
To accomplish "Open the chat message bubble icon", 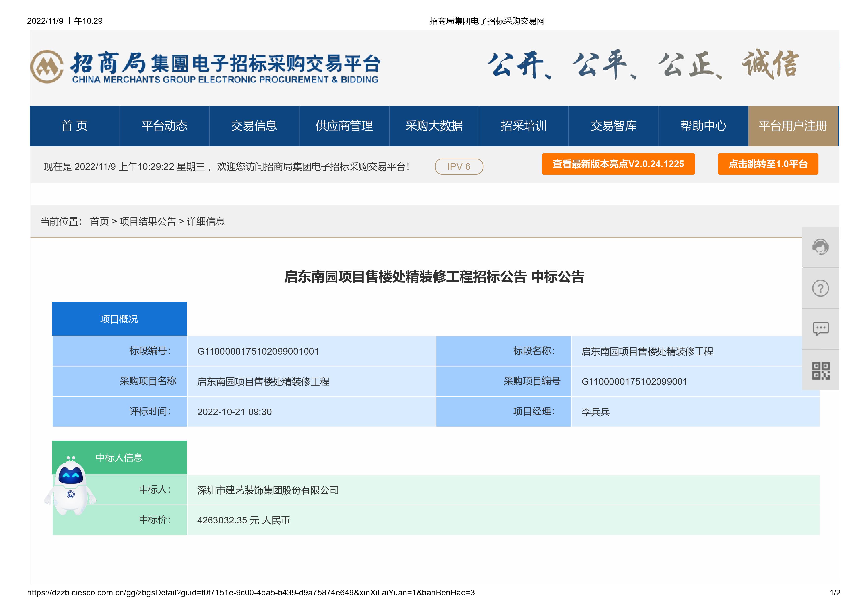I will 820,329.
